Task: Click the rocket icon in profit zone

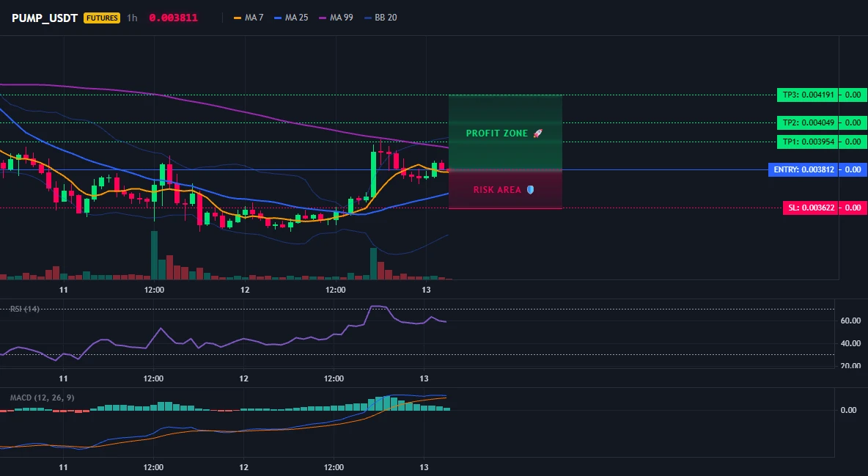Action: 537,133
